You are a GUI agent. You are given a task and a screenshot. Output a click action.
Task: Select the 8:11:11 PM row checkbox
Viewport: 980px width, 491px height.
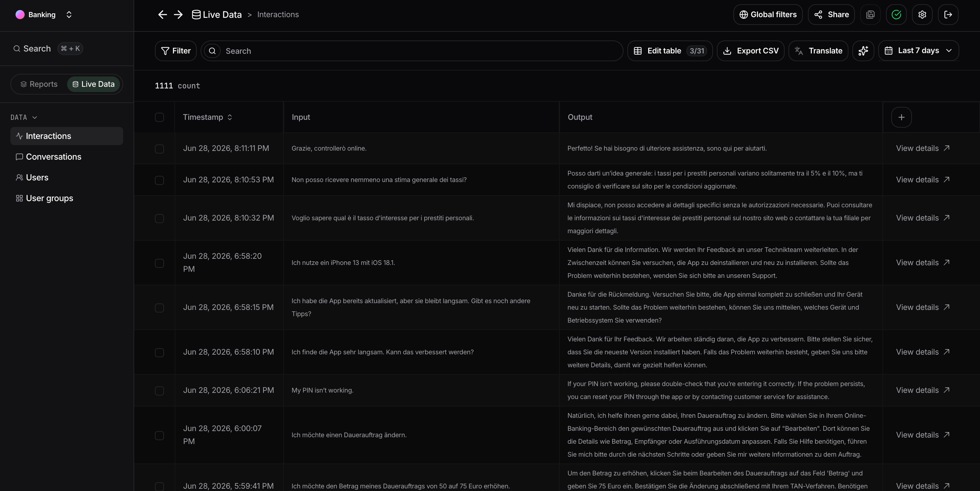(159, 149)
